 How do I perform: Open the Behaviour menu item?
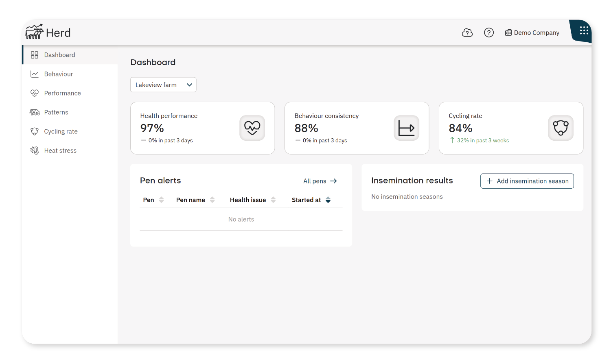[70, 74]
